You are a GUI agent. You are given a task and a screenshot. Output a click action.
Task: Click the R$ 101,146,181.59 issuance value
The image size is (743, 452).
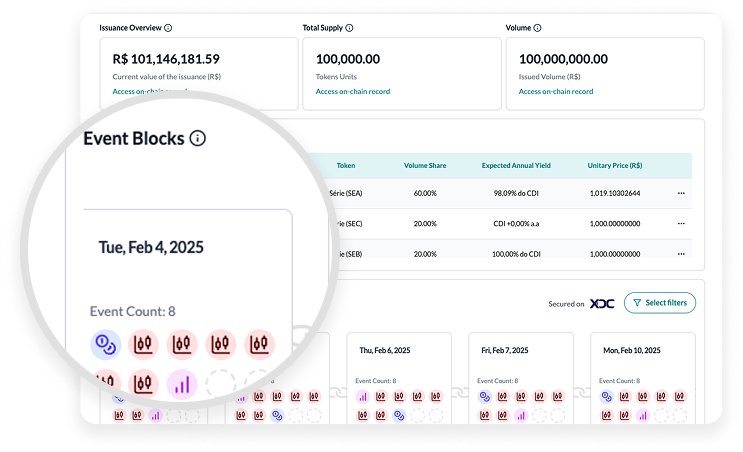point(166,59)
